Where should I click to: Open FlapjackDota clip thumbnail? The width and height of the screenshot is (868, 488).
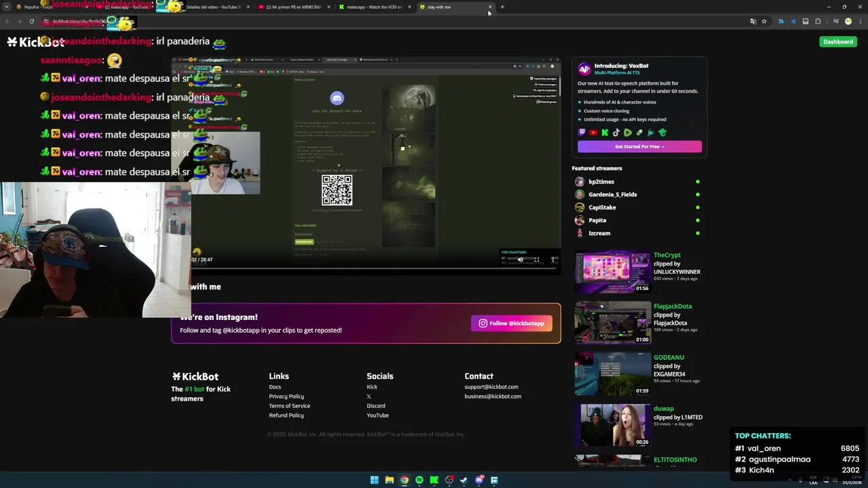coord(612,323)
